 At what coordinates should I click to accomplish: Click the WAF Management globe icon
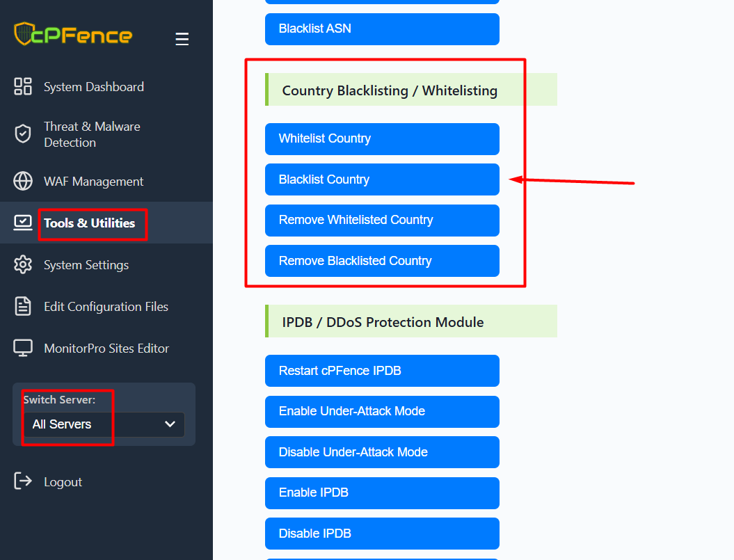click(23, 181)
